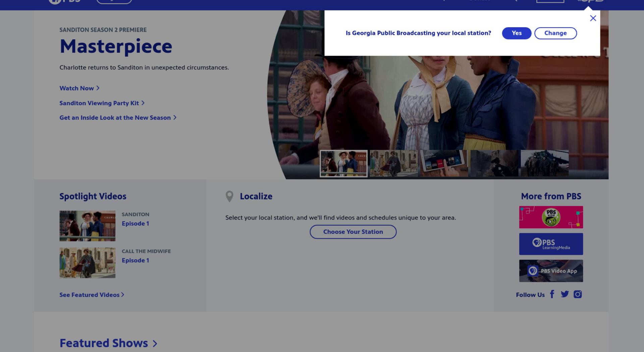Click Sanditon Season 2 Premiere label
The image size is (644, 352).
[x=103, y=30]
